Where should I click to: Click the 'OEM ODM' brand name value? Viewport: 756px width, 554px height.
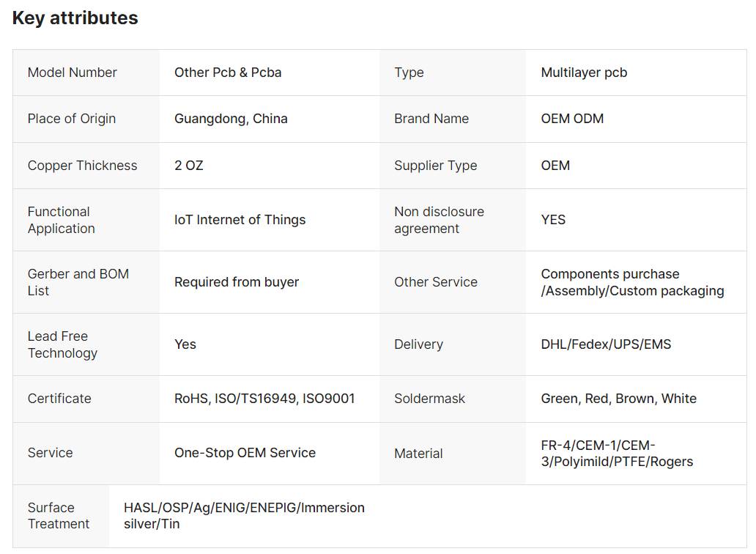572,119
